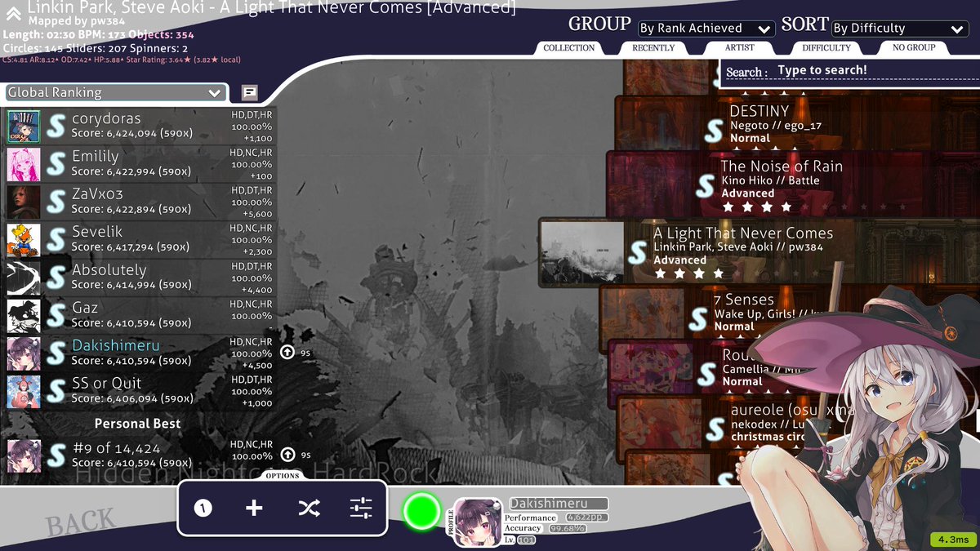The image size is (980, 551).
Task: Click the A Light That Never Comes thumbnail
Action: [581, 252]
